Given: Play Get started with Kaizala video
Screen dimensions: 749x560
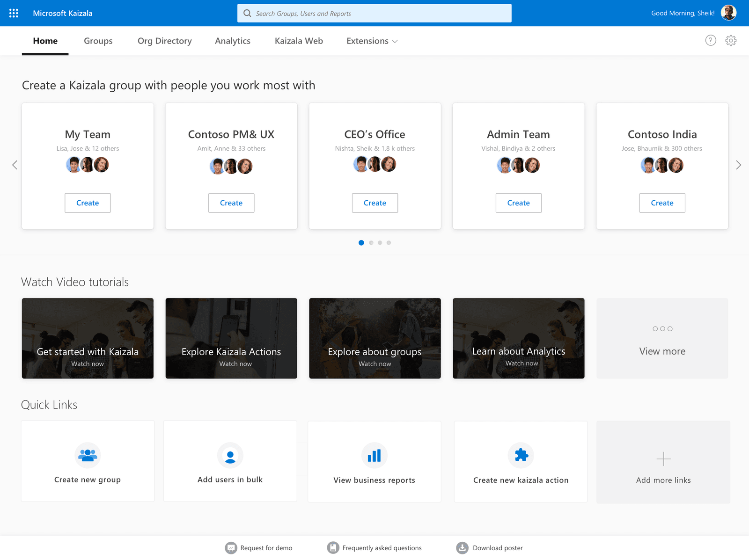Looking at the screenshot, I should tap(88, 338).
